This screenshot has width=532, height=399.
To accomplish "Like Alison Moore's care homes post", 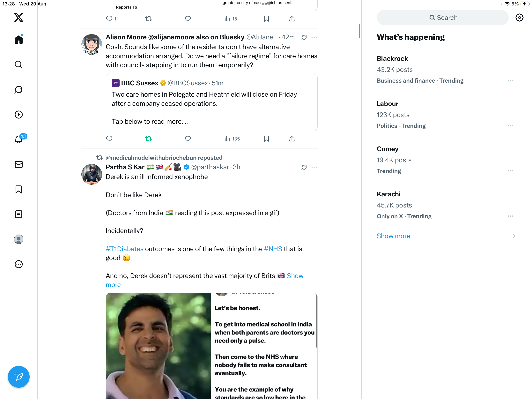I will pos(188,139).
